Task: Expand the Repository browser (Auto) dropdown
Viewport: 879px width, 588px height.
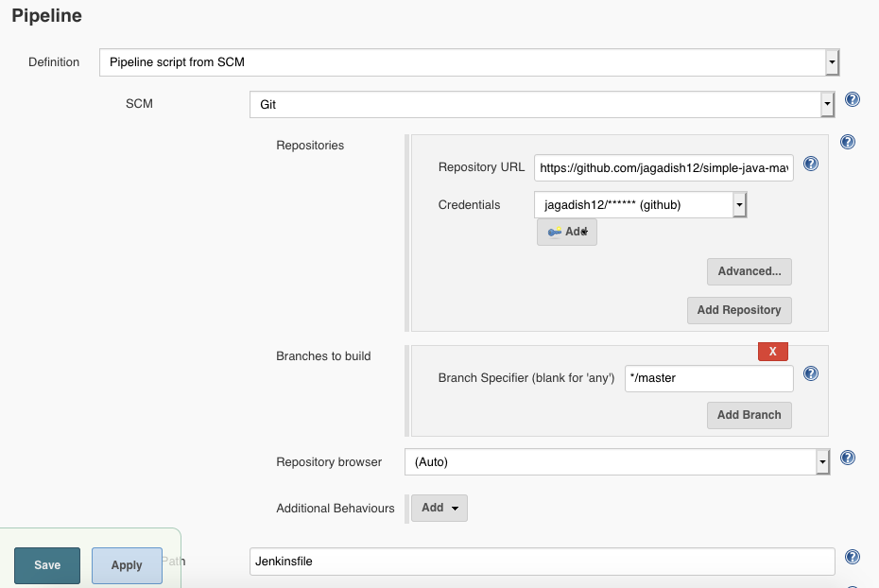Action: (x=617, y=462)
